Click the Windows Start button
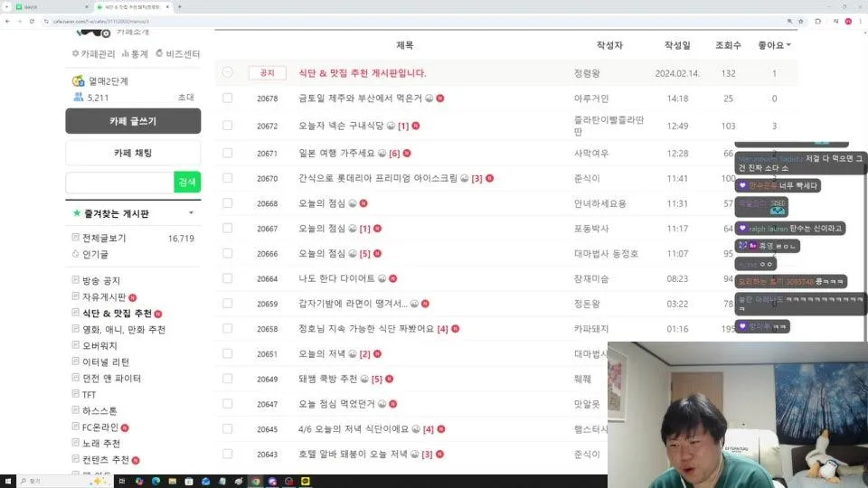 pyautogui.click(x=8, y=482)
